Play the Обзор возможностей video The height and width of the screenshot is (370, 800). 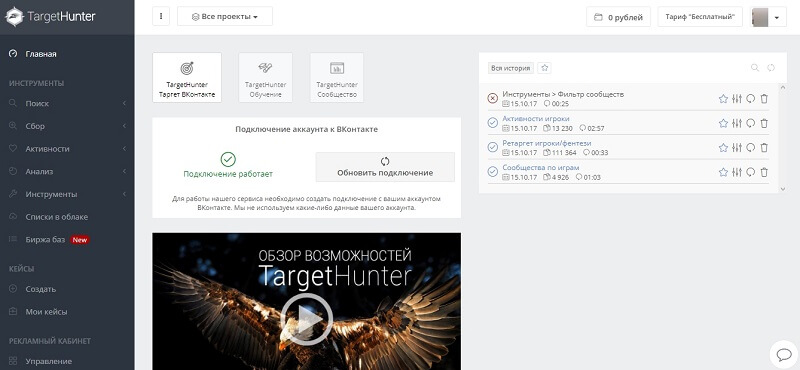point(307,319)
